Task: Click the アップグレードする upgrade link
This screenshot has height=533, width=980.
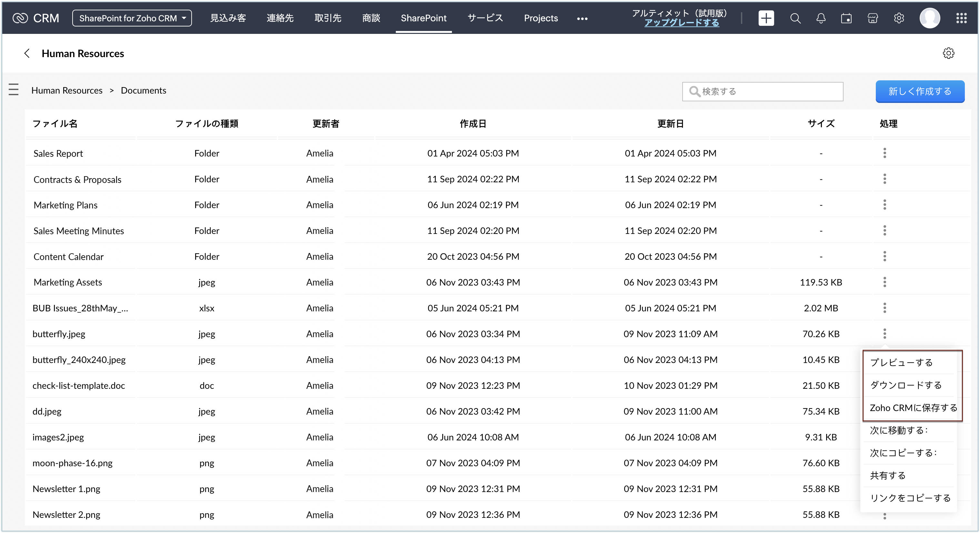Action: click(x=681, y=23)
